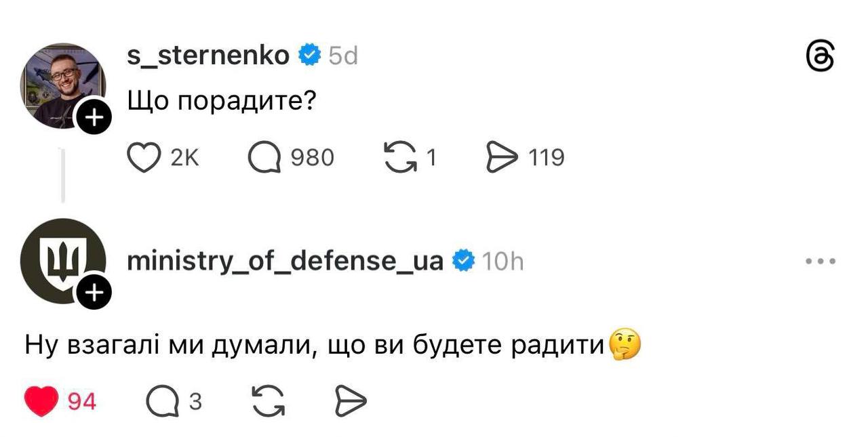Open the three-dot more options menu
Screen dimensions: 868x437
(x=821, y=262)
